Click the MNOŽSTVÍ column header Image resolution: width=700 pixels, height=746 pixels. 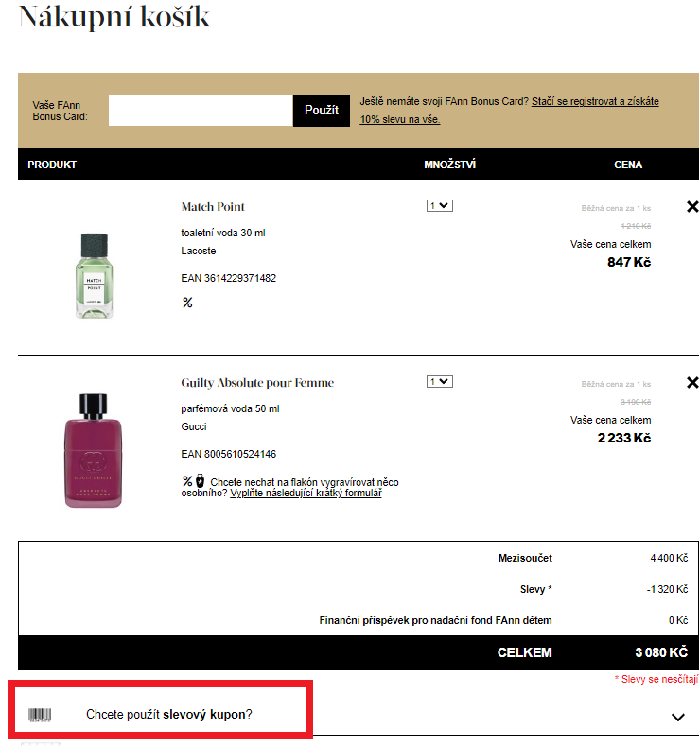449,165
